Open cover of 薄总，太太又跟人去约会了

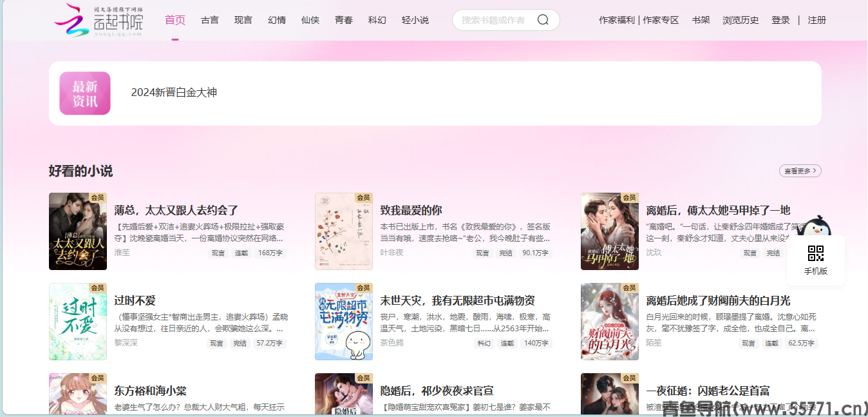pyautogui.click(x=78, y=231)
